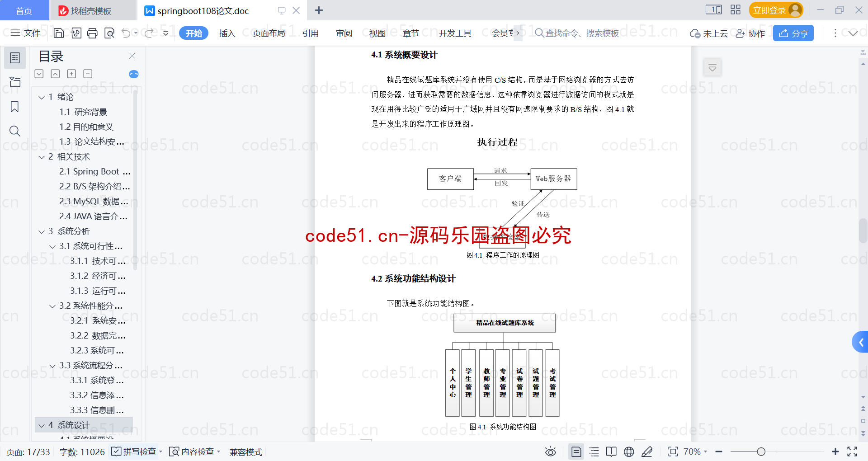
Task: Switch to reading mode icon
Action: pos(611,452)
